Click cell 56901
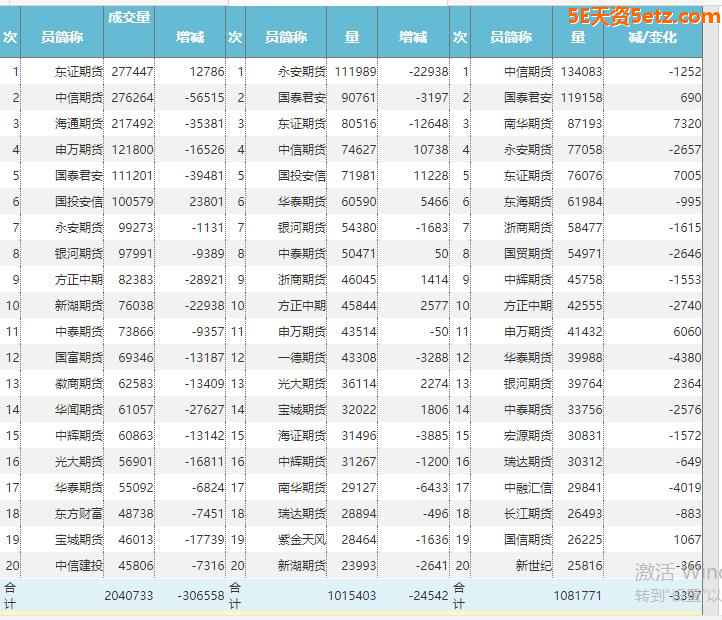This screenshot has width=722, height=620. (135, 462)
